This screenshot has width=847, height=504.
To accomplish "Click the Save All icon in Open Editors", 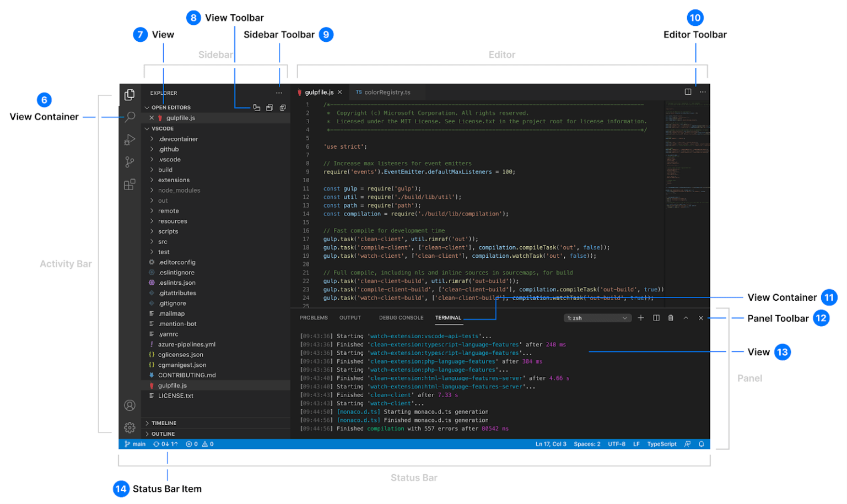I will [x=269, y=107].
